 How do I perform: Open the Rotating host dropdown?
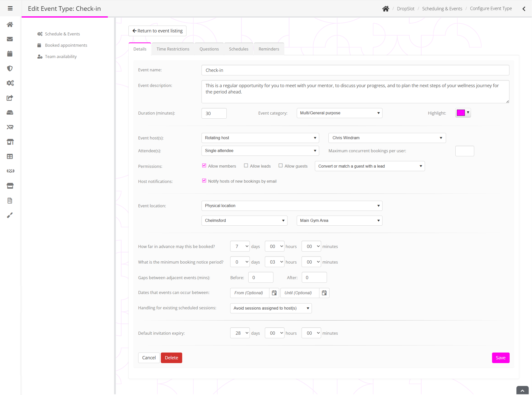tap(260, 138)
